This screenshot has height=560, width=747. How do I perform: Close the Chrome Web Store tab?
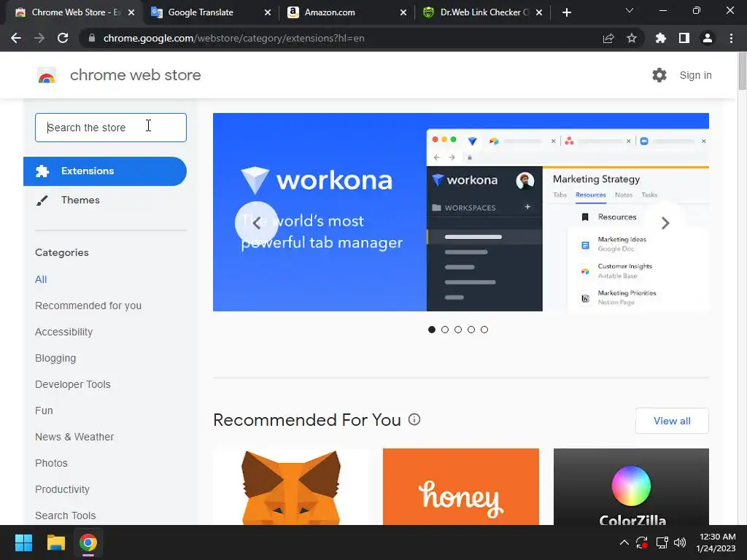click(131, 12)
